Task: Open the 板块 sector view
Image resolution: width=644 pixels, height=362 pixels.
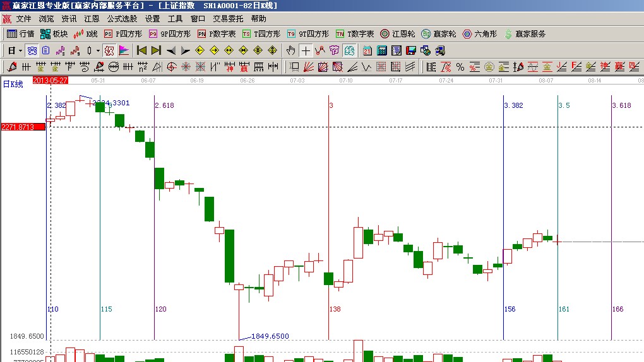Action: tap(54, 34)
